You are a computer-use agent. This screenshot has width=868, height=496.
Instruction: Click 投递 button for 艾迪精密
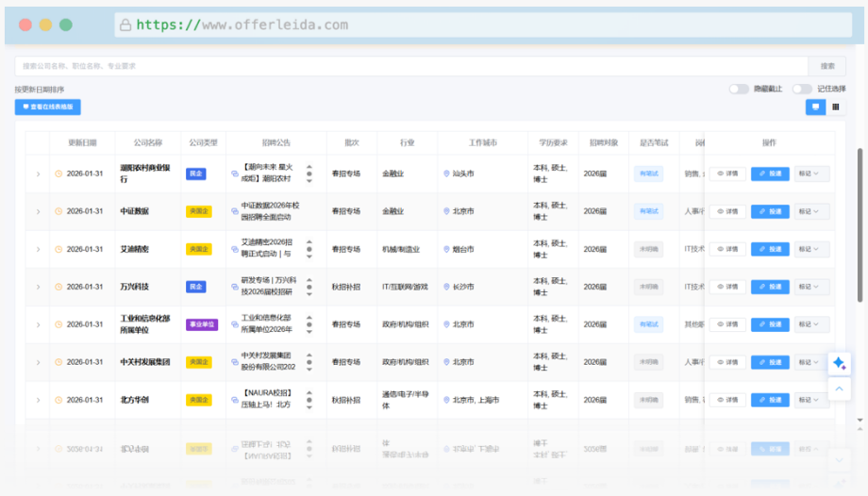[x=770, y=249]
